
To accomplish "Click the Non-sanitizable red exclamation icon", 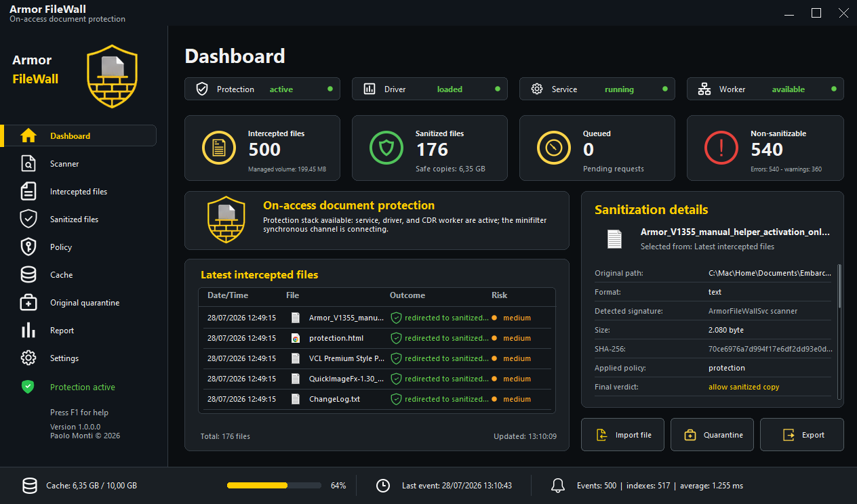I will click(x=721, y=148).
